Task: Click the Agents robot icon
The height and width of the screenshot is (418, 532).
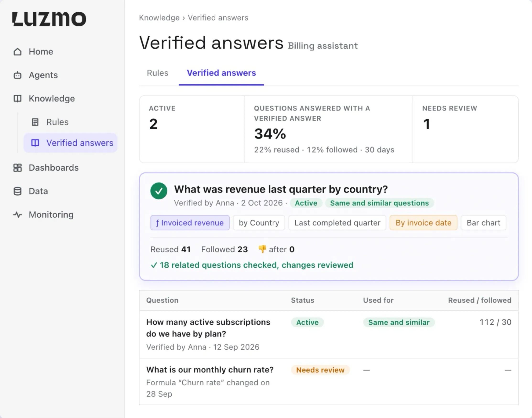Action: [17, 75]
